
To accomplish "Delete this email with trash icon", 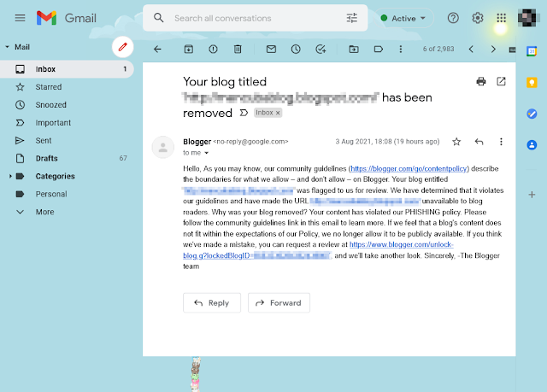I will (x=238, y=50).
